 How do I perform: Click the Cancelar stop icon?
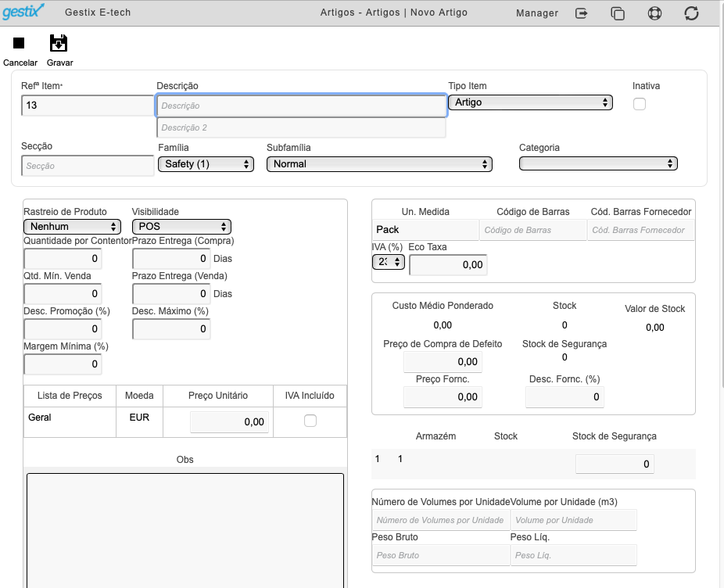[19, 43]
